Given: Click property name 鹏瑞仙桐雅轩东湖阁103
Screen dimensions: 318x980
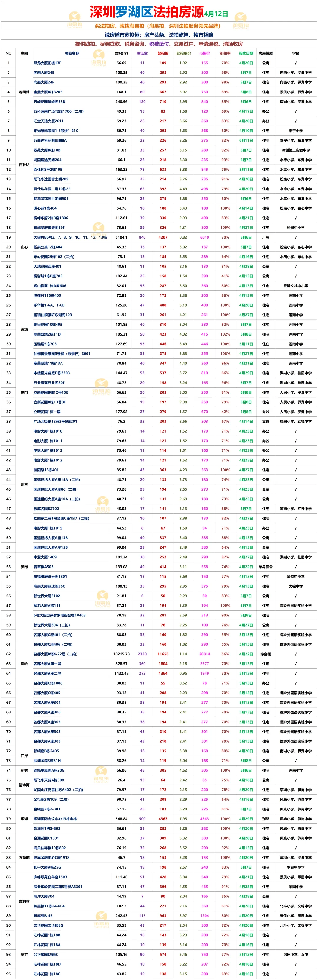Looking at the screenshot, I should 52,315.
